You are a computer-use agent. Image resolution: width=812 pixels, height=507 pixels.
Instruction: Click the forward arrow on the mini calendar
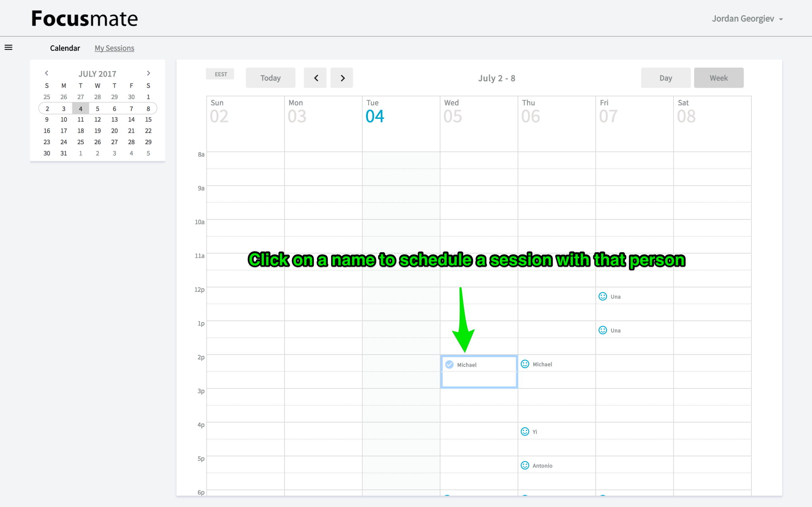click(148, 73)
